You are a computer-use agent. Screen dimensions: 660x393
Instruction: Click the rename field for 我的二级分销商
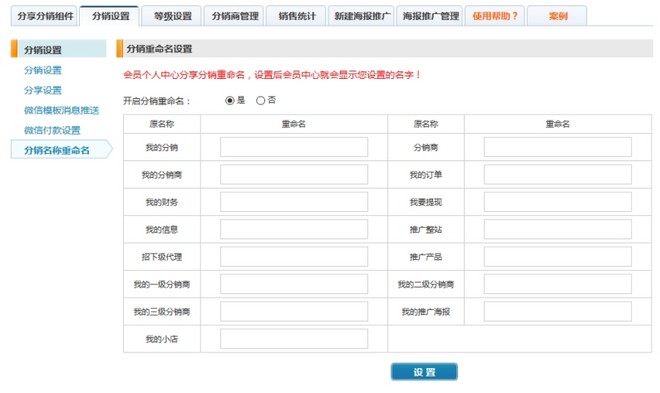[x=558, y=284]
